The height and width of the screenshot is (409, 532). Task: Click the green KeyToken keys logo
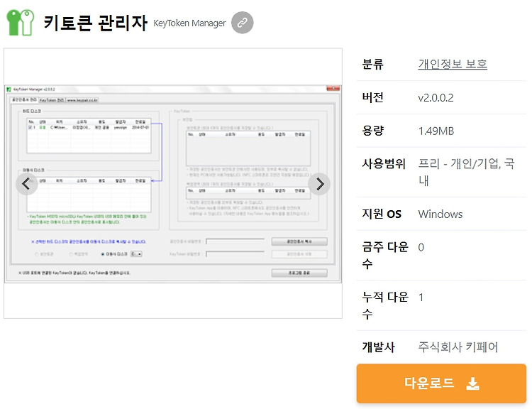coord(21,23)
